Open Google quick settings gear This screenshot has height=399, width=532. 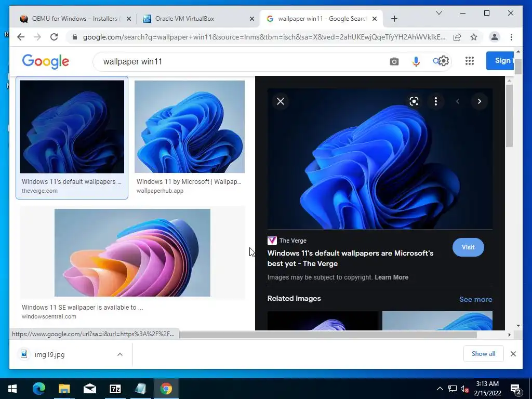(x=444, y=61)
